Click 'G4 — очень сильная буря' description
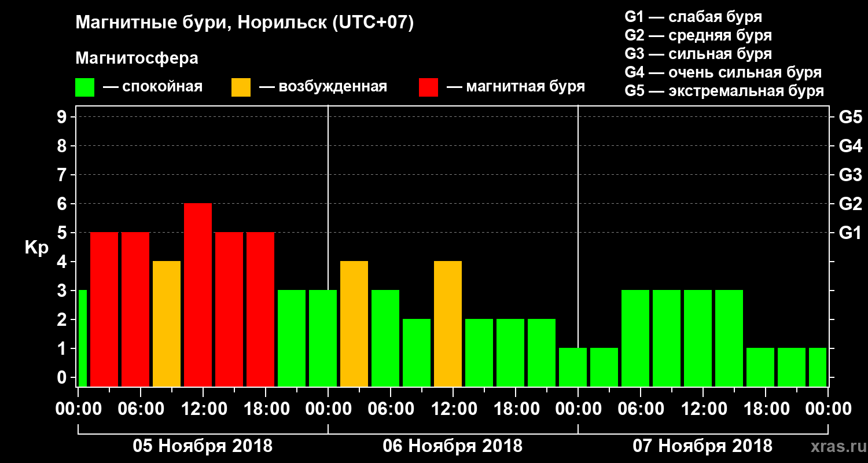The height and width of the screenshot is (463, 868). click(x=723, y=72)
